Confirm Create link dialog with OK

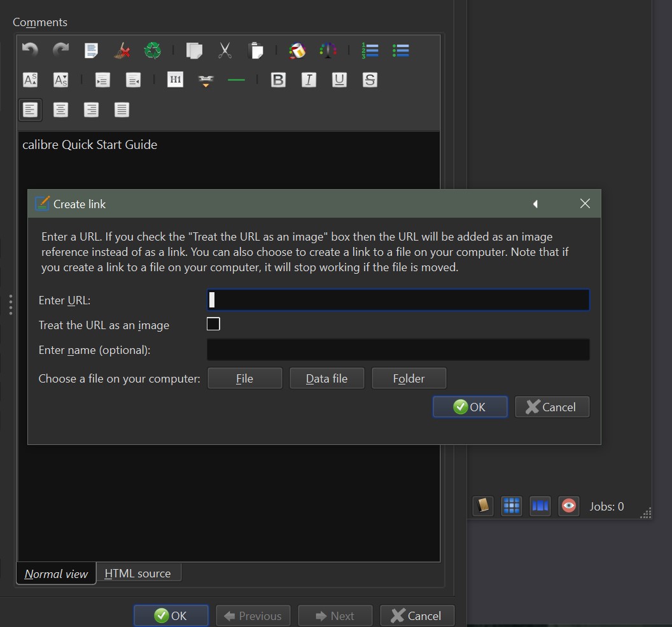(x=470, y=407)
